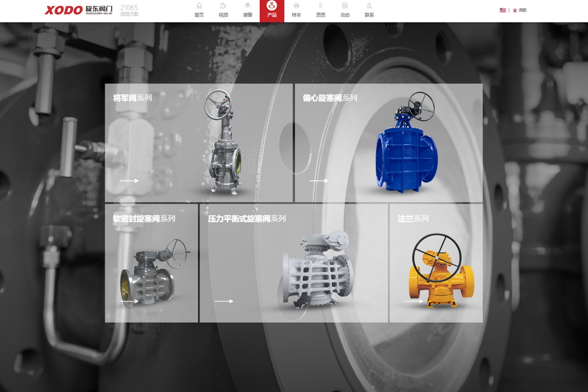Open the 视频 video nav icon
The height and width of the screenshot is (392, 588).
[223, 6]
